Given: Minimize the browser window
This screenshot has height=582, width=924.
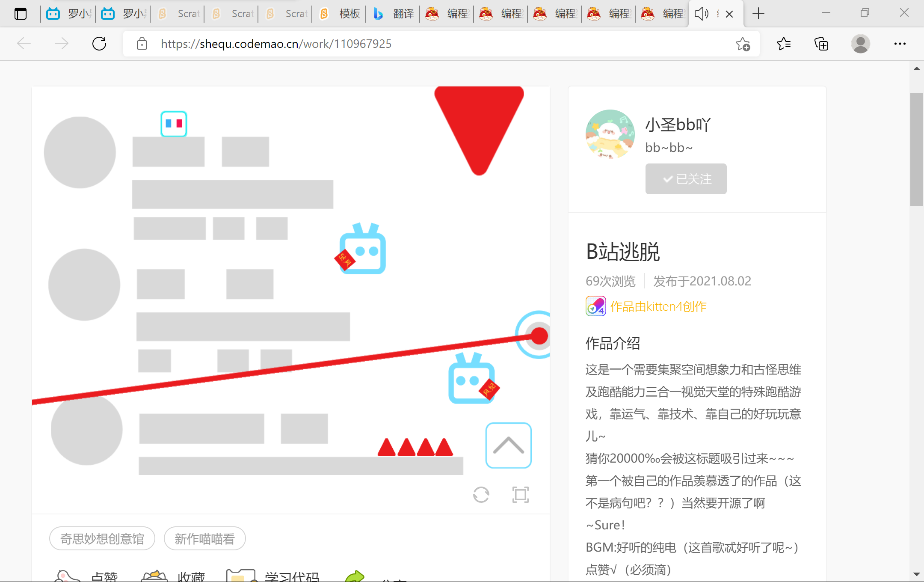Looking at the screenshot, I should coord(826,14).
